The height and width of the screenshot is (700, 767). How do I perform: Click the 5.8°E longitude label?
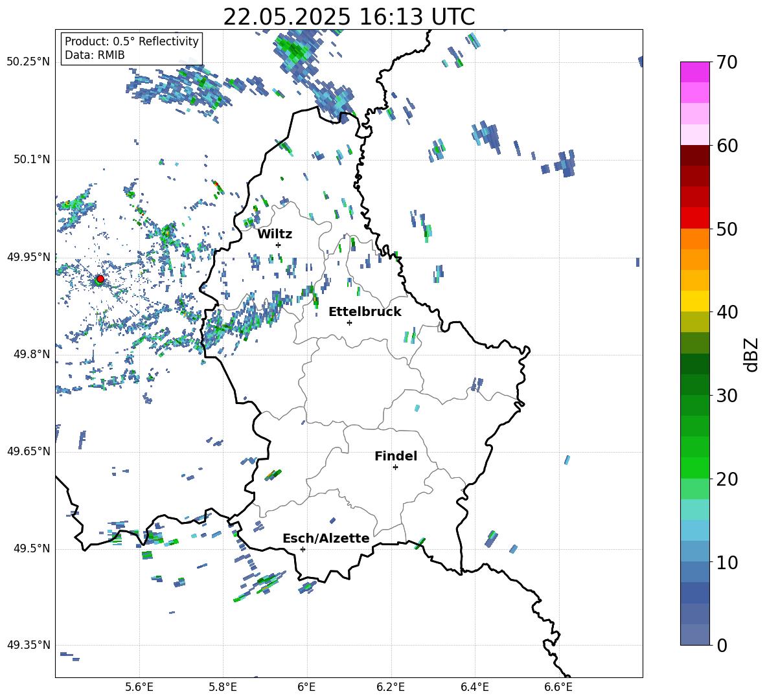pyautogui.click(x=223, y=687)
